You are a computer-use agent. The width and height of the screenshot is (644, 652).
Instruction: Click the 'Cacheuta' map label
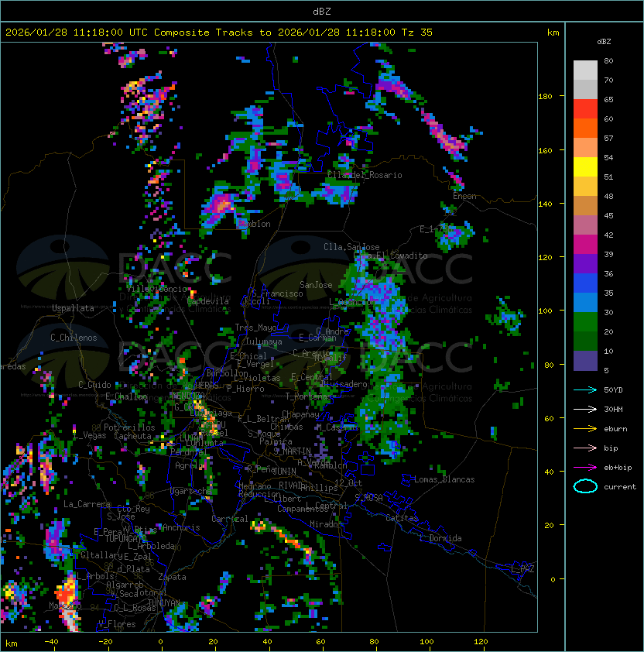coord(132,436)
